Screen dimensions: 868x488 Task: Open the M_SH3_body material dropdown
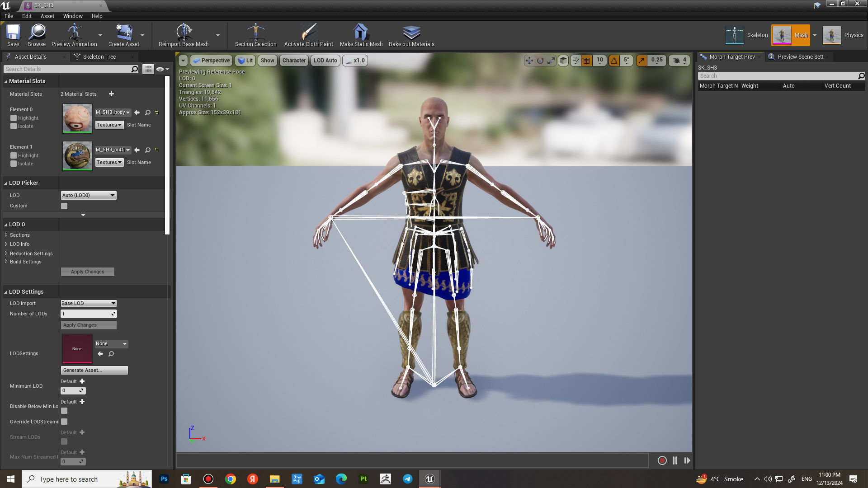[x=113, y=113]
